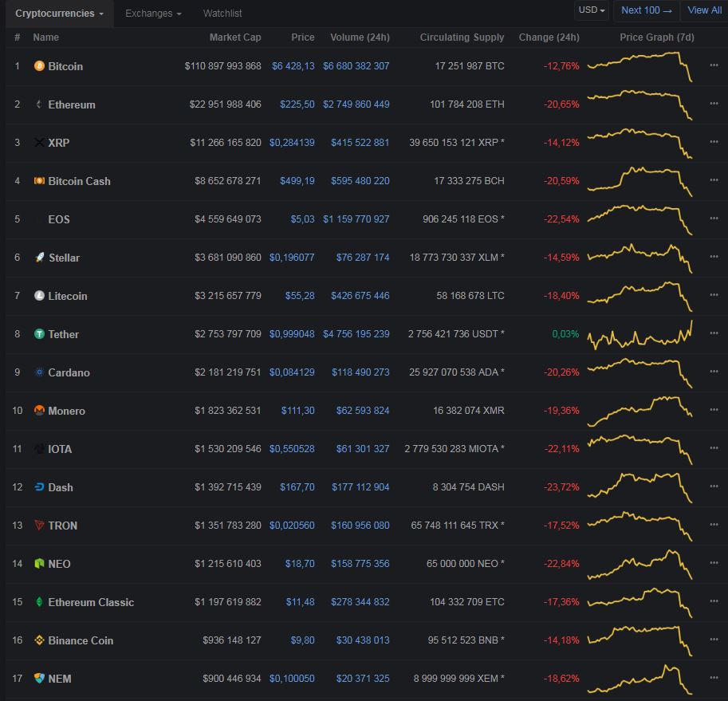Click the Binance Coin logo icon

[x=39, y=640]
